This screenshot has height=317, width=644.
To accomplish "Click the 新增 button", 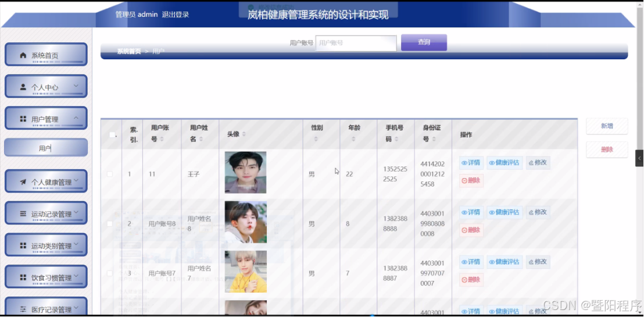I will tap(607, 126).
